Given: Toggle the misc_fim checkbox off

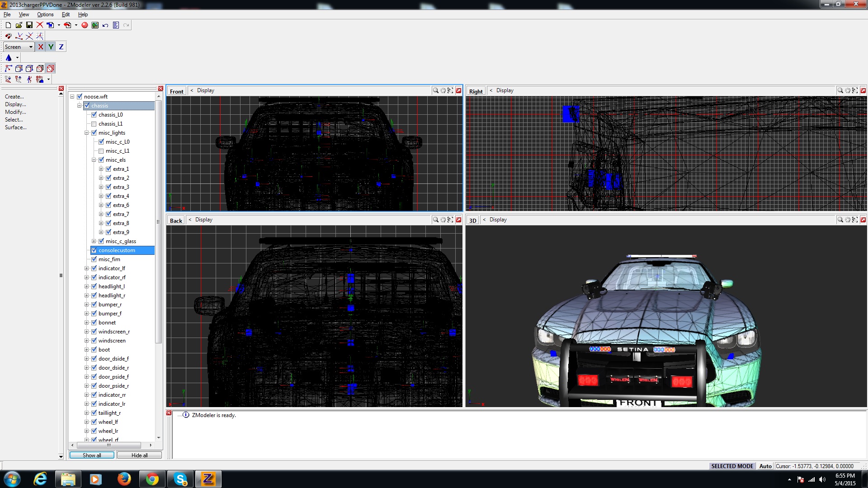Looking at the screenshot, I should 94,259.
